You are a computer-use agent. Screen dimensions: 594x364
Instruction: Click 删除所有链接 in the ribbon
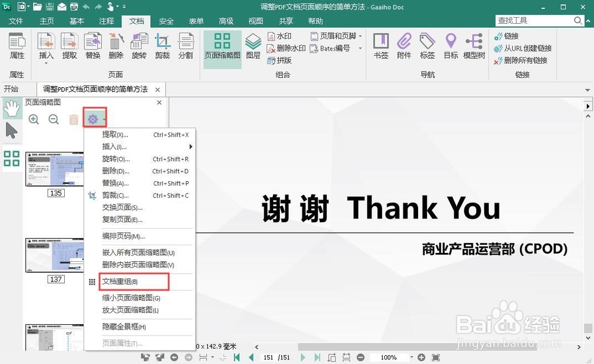(520, 60)
